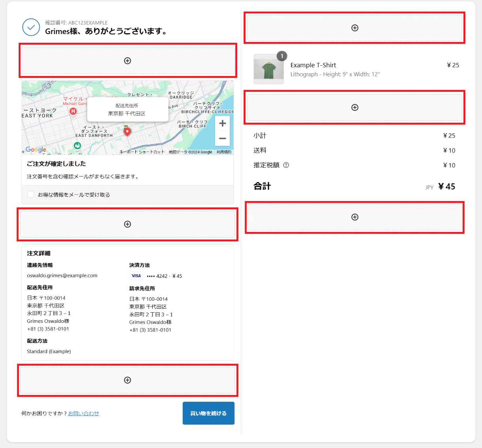Click the 買い物を続ける button
The width and height of the screenshot is (482, 448).
click(208, 413)
